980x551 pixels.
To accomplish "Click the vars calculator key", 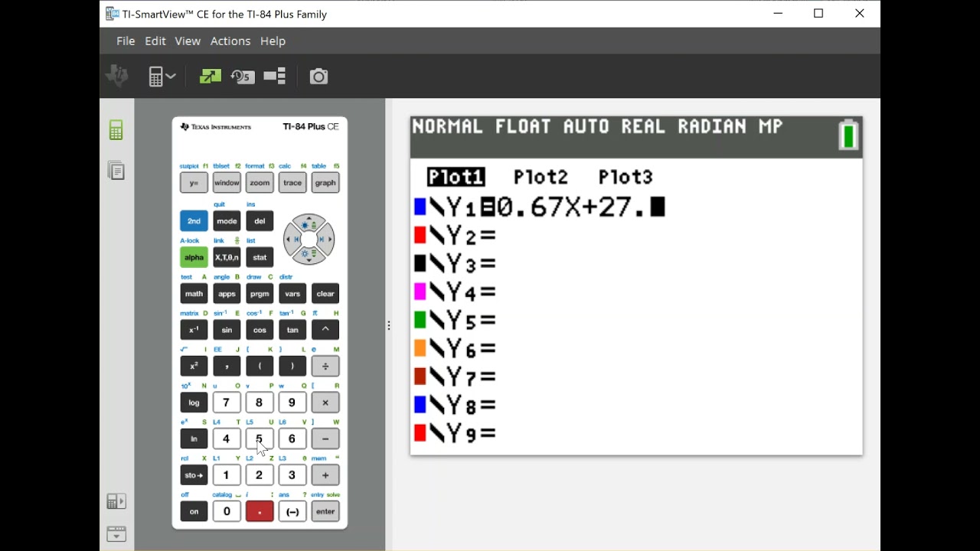I will click(292, 294).
